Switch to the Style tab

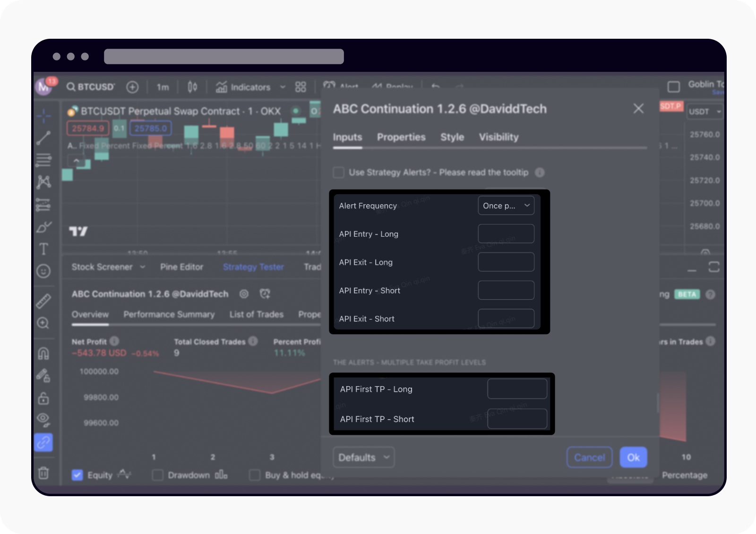pos(452,137)
